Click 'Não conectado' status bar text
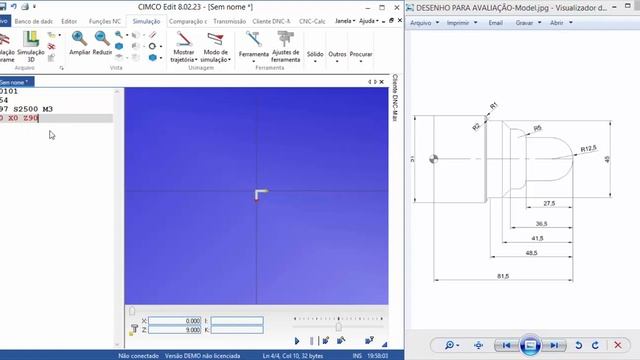640x360 pixels. click(138, 356)
